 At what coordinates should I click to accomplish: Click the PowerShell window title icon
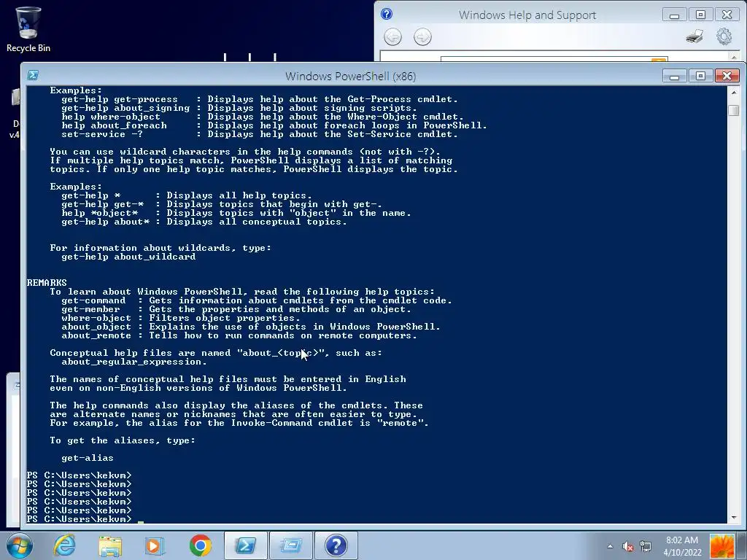(x=33, y=75)
